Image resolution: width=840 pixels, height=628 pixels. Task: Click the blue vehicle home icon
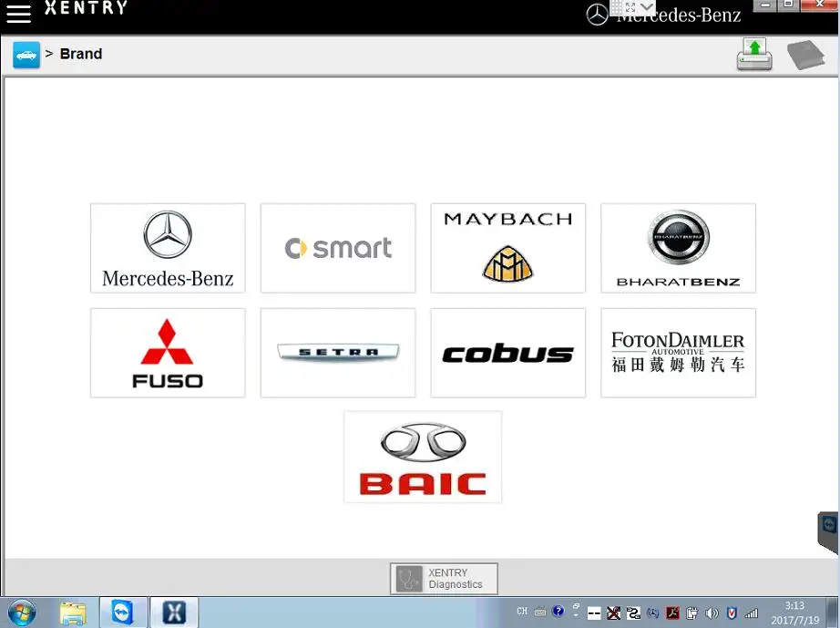pos(26,55)
